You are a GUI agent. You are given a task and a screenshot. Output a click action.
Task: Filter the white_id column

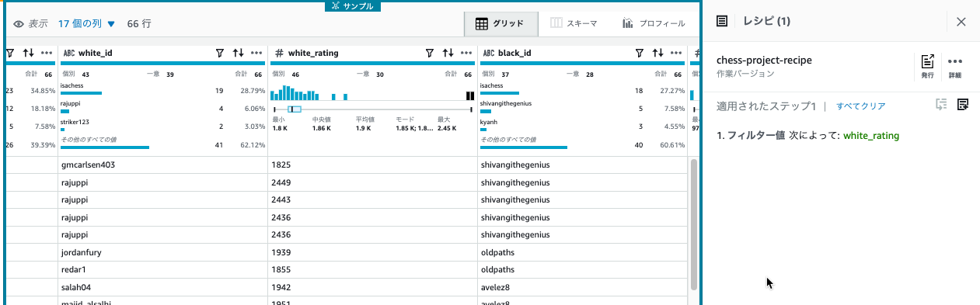point(219,54)
